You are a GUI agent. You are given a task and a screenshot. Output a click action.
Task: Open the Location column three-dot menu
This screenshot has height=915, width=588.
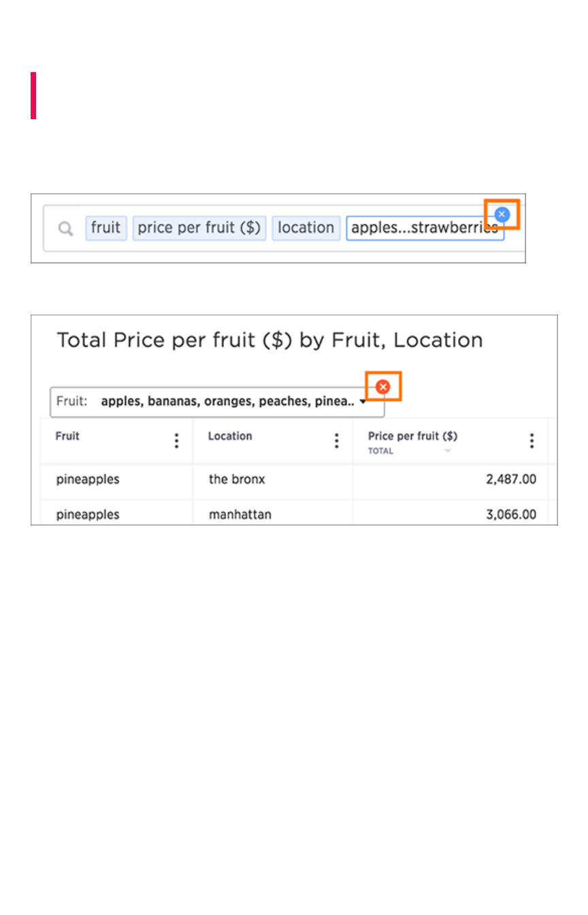(336, 441)
